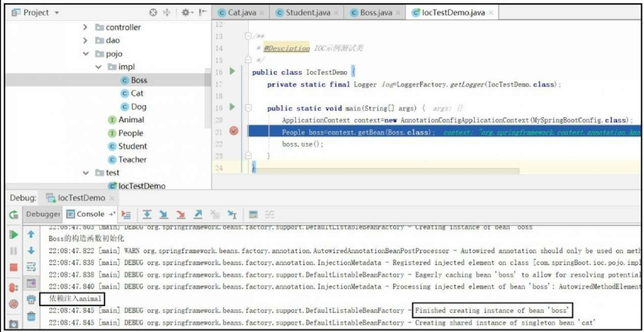Collapse the test folder
644x332 pixels.
(x=86, y=173)
